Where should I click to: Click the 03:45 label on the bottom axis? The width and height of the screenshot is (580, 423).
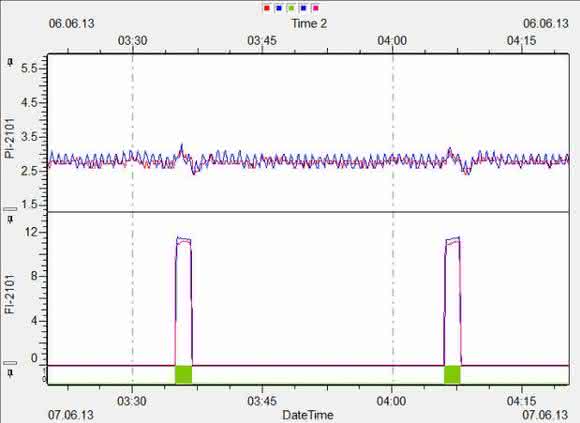(x=262, y=401)
